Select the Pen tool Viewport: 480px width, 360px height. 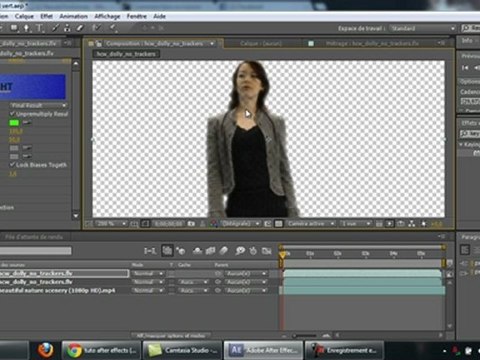[27, 28]
